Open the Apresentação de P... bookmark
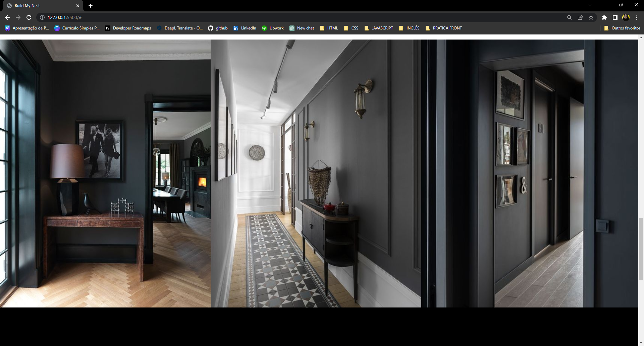 coord(27,28)
